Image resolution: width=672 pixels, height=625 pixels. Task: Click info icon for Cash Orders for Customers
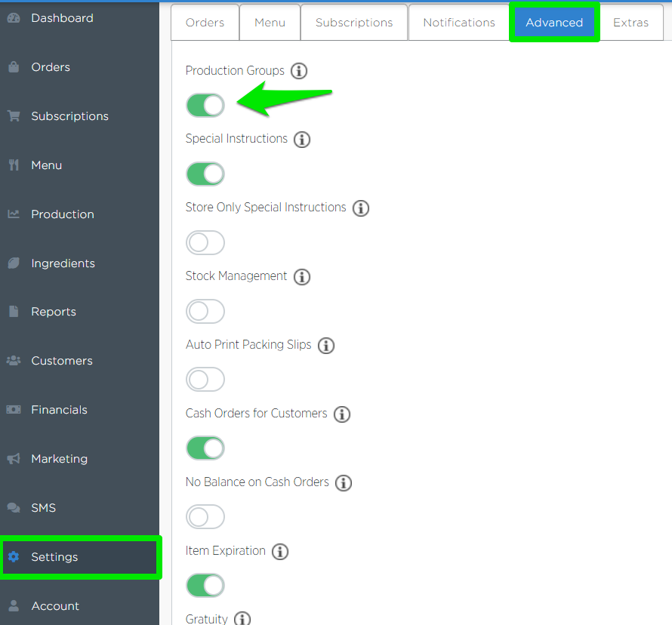[342, 414]
